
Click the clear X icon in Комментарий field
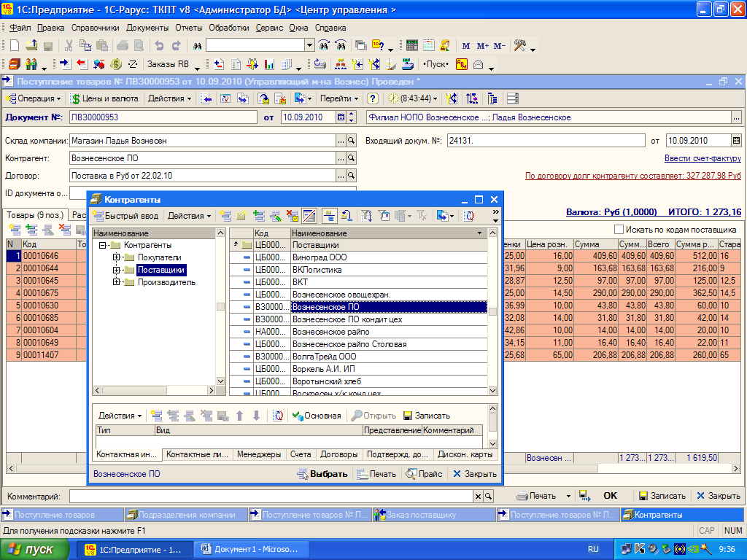click(x=479, y=496)
